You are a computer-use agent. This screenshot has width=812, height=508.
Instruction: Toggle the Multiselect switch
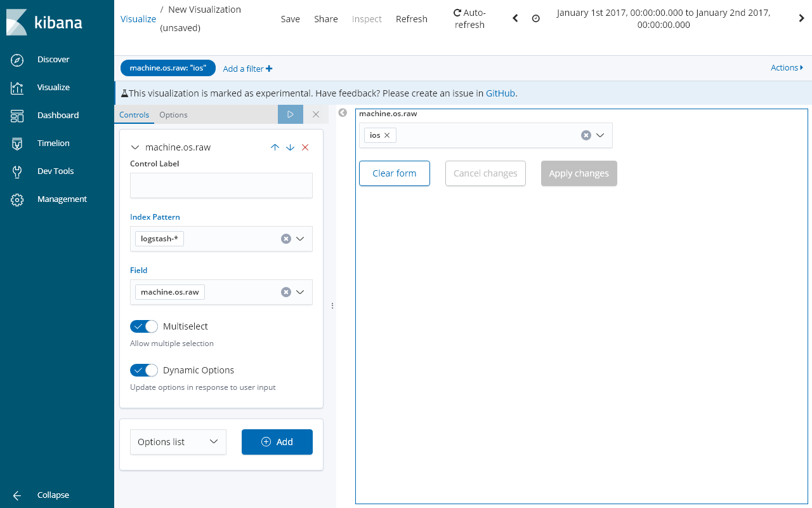(x=144, y=326)
